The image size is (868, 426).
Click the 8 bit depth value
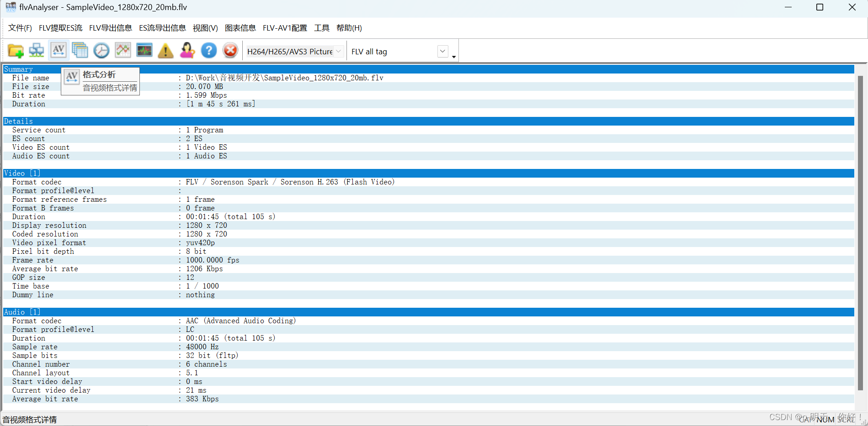point(196,251)
